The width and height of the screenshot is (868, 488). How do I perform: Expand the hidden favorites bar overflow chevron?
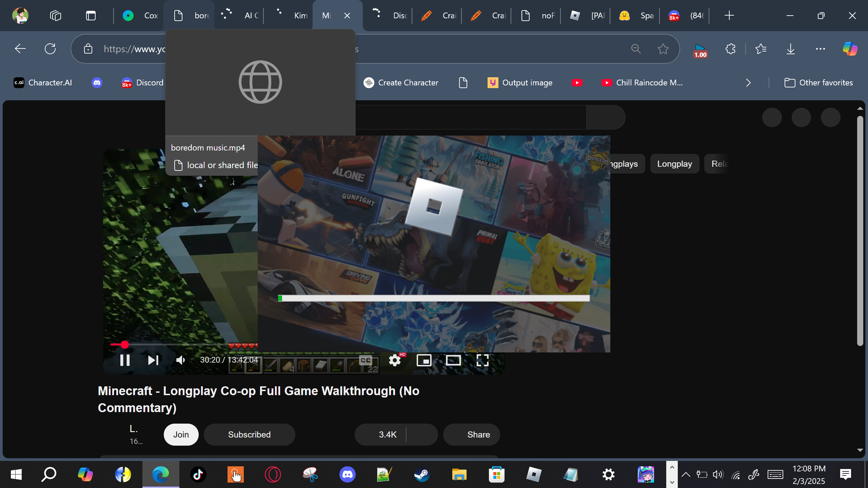pos(748,83)
